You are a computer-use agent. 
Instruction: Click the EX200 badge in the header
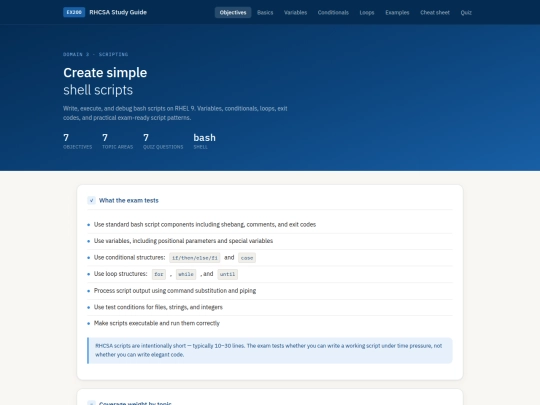(x=74, y=12)
